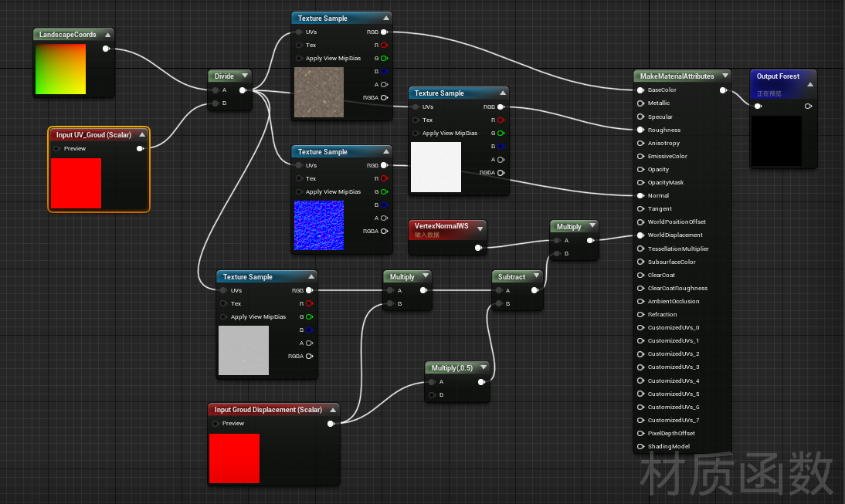Viewport: 845px width, 504px height.
Task: Click the Input UV_Groud Preview pin
Action: point(57,149)
